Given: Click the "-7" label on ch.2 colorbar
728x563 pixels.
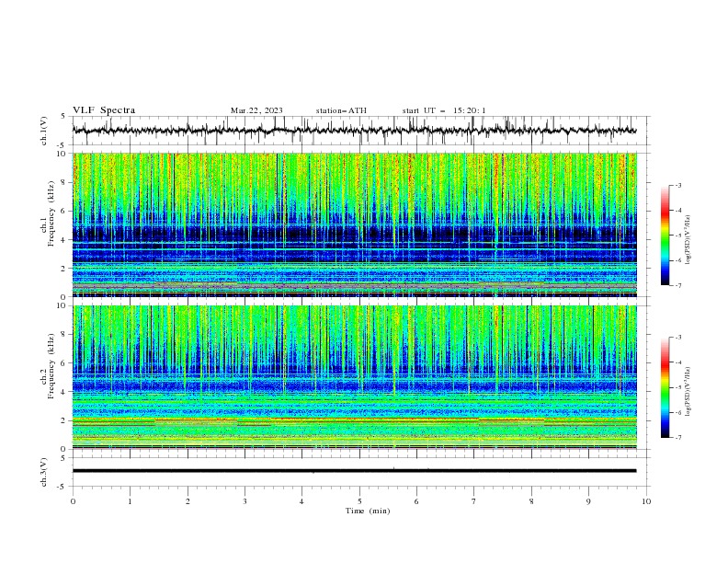Looking at the screenshot, I should tap(677, 438).
